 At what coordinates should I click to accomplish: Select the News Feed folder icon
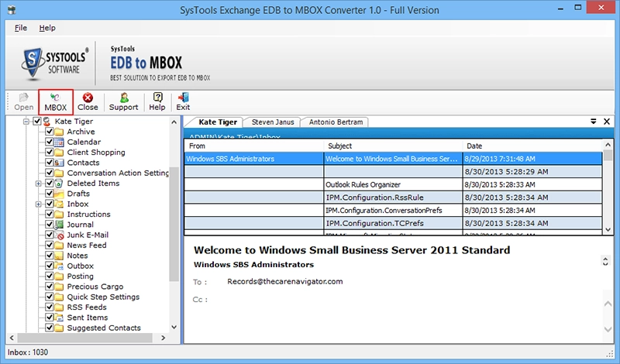(x=59, y=245)
